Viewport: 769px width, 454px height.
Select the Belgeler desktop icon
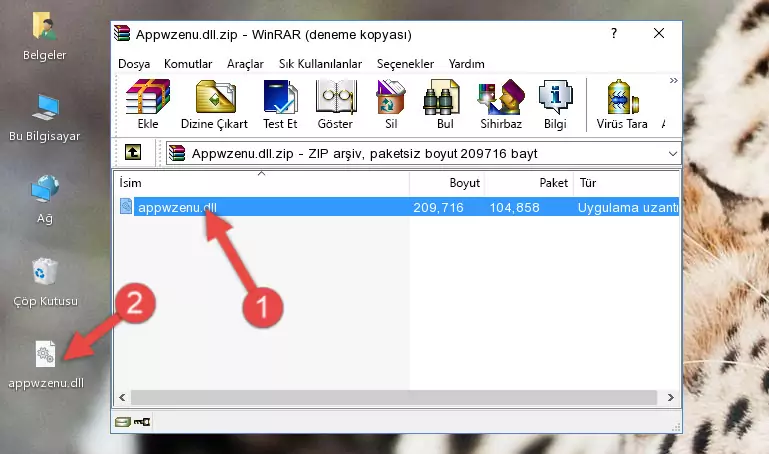coord(45,37)
